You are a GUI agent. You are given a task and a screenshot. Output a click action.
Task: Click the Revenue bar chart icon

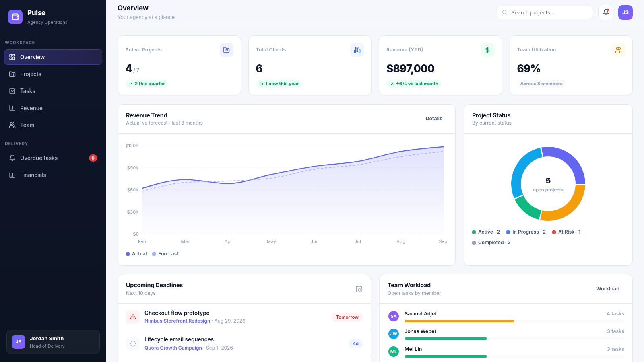tap(12, 108)
